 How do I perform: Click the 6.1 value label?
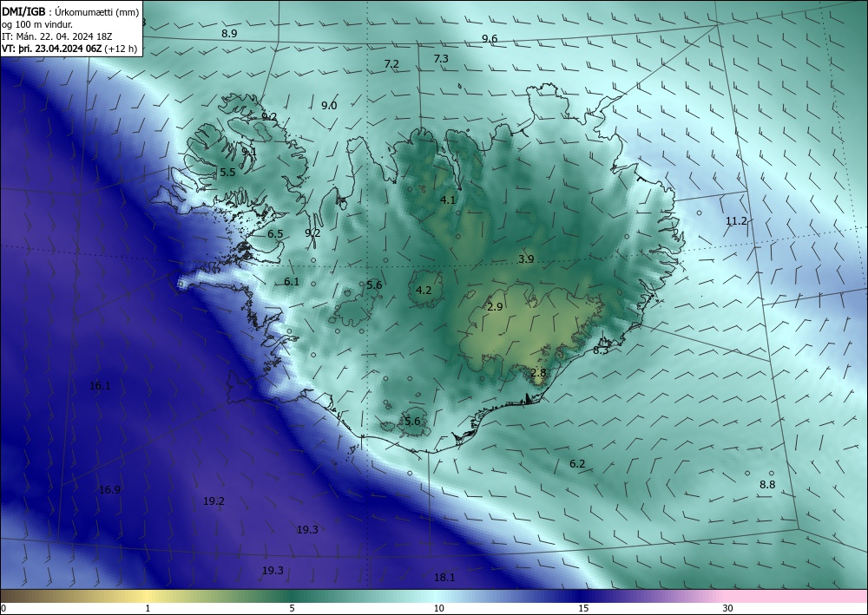coord(291,282)
